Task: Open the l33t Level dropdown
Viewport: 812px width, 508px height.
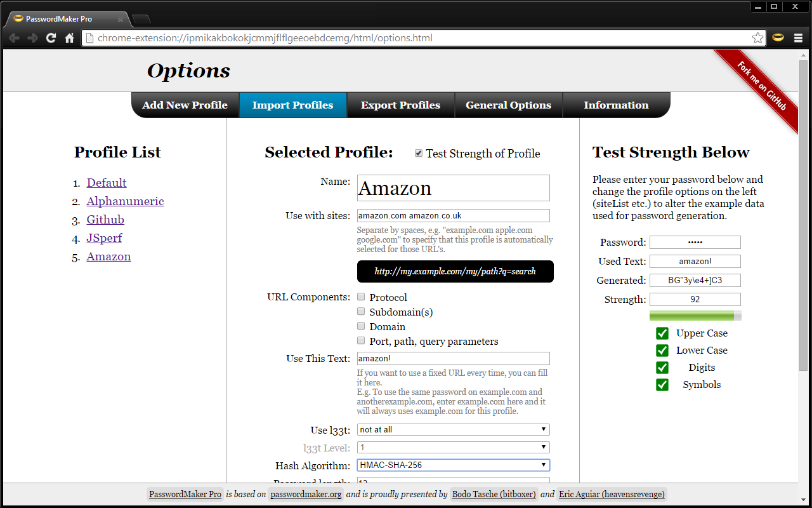Action: tap(454, 448)
